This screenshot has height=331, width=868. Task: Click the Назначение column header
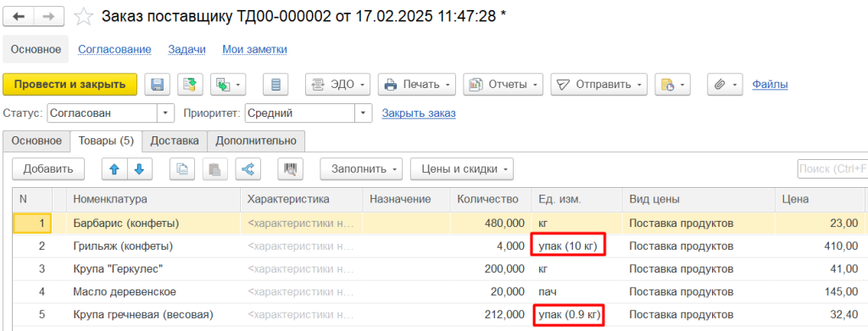pyautogui.click(x=406, y=200)
